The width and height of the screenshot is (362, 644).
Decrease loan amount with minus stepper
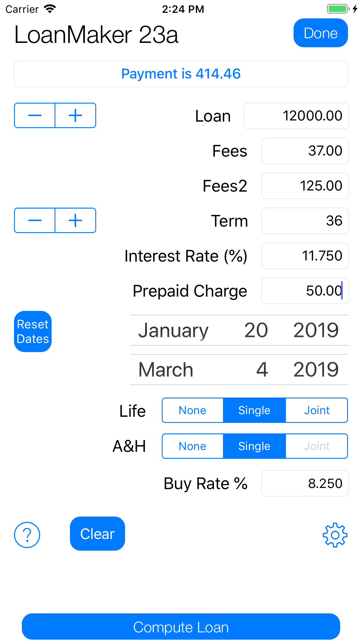(35, 116)
